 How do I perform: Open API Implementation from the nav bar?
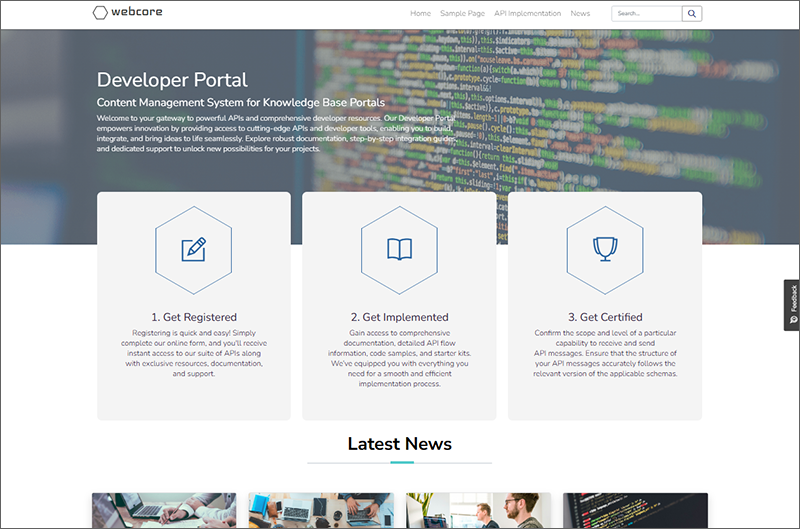tap(527, 14)
